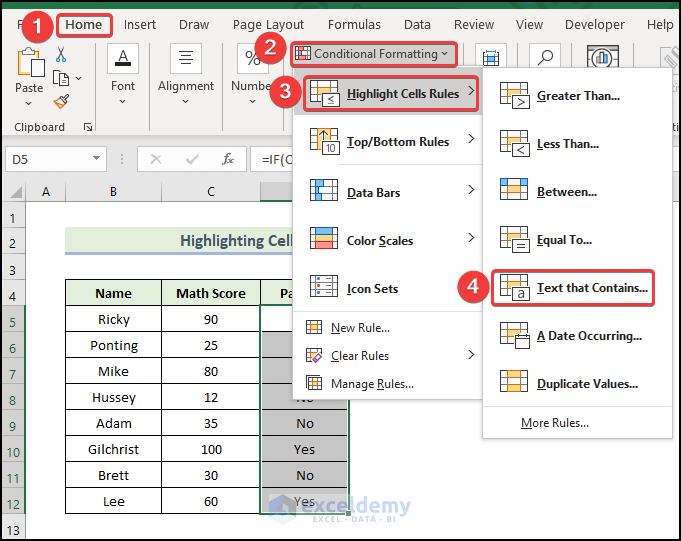Click the formula bar showing =IF(

coord(271,159)
